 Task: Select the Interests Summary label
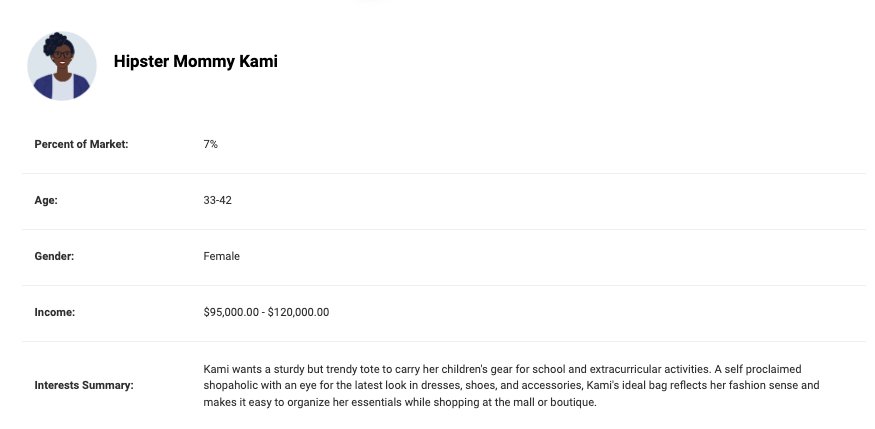[x=84, y=385]
